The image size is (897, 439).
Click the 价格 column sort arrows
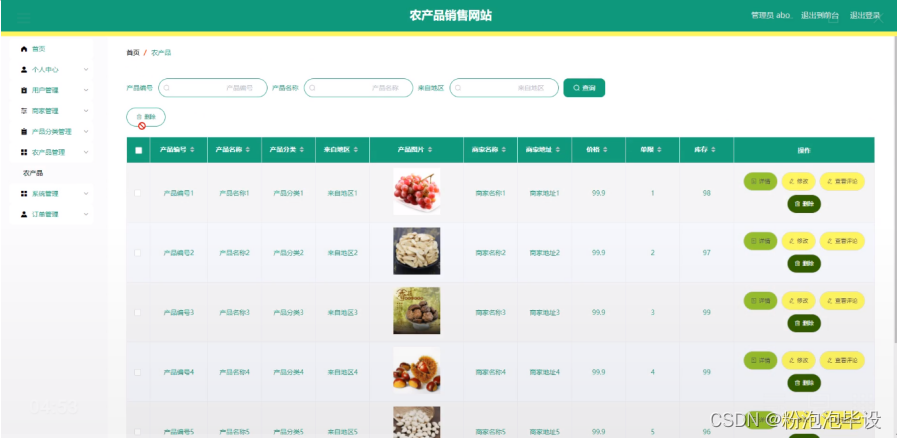coord(608,150)
